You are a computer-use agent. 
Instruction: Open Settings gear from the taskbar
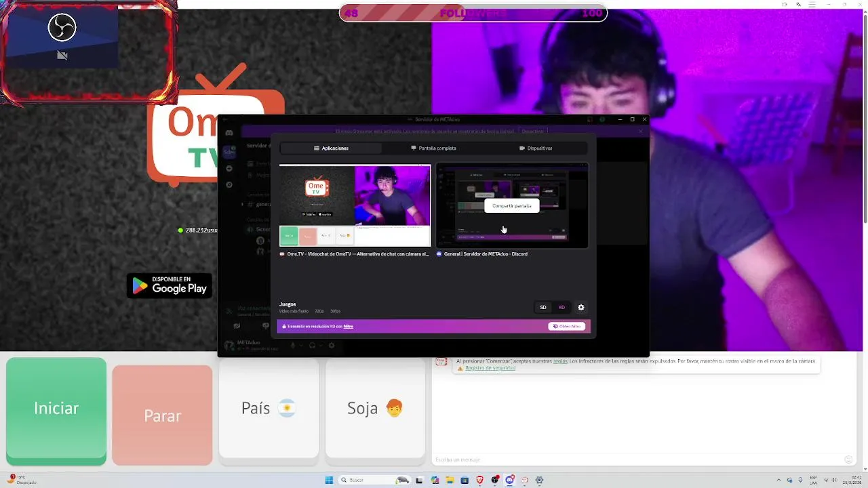click(x=539, y=480)
